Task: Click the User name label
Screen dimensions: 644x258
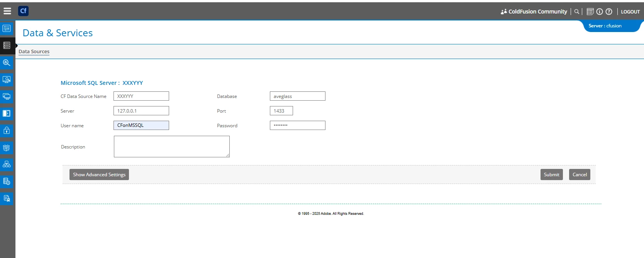Action: (72, 126)
